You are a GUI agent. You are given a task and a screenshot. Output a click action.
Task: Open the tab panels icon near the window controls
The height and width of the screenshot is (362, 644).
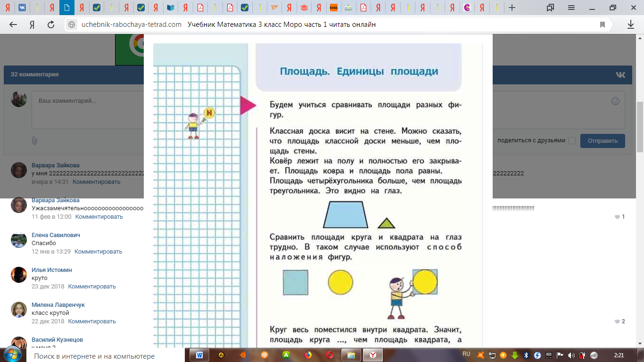tap(550, 8)
